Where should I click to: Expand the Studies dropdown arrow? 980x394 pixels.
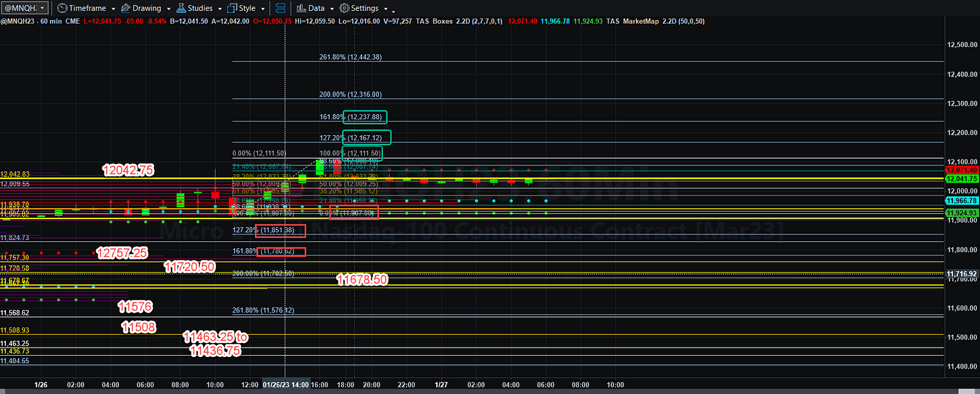point(219,9)
